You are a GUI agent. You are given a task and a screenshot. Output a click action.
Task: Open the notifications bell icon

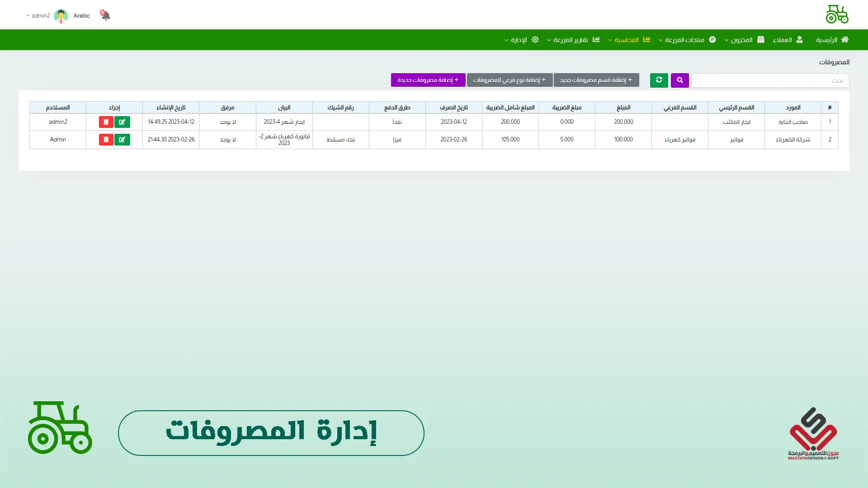pyautogui.click(x=106, y=16)
